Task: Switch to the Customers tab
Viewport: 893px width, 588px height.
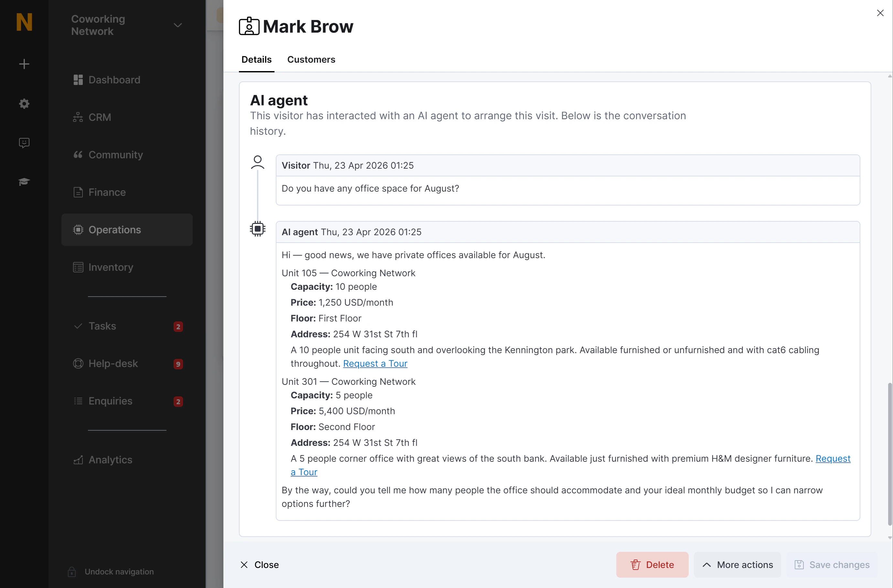Action: pos(311,59)
